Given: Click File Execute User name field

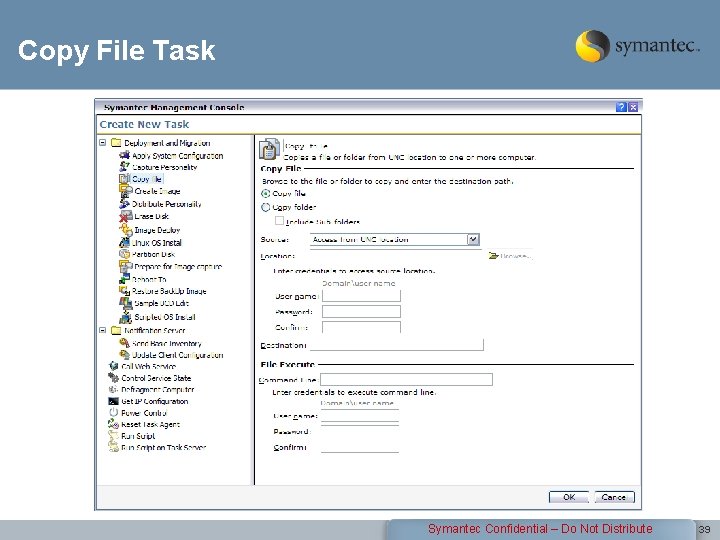Looking at the screenshot, I should click(x=360, y=416).
